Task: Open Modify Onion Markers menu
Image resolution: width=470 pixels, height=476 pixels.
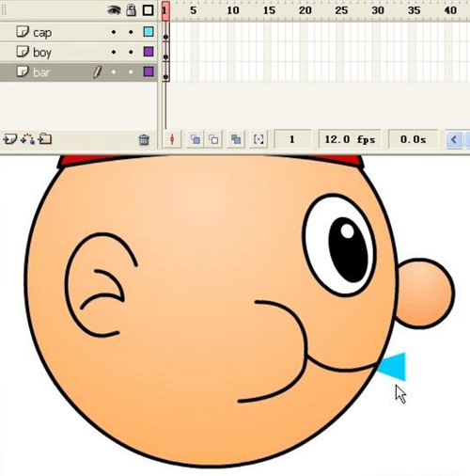Action: click(x=258, y=139)
